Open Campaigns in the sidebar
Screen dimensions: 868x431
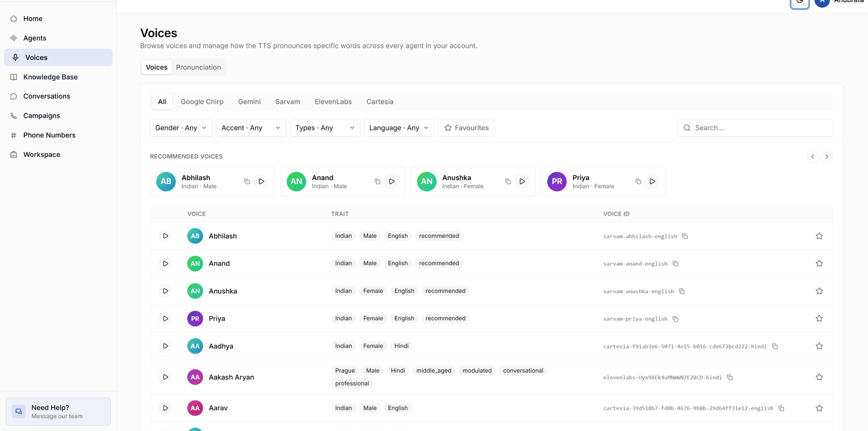(x=58, y=116)
